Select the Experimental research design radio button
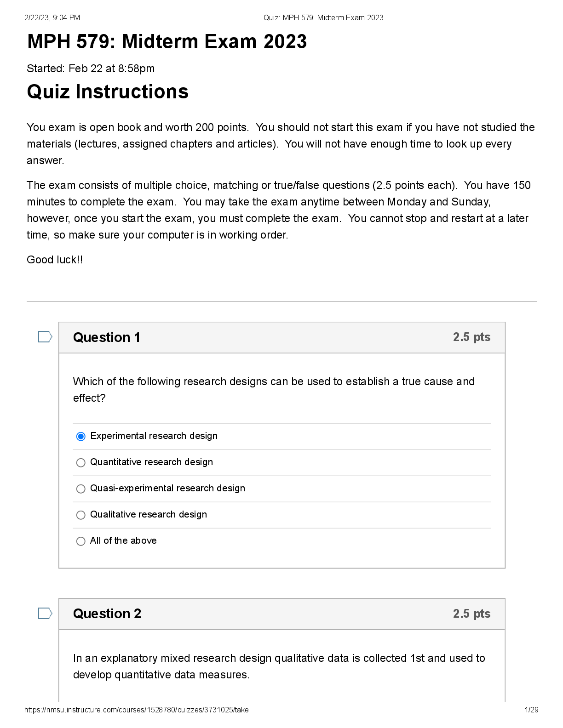The image size is (563, 728). [81, 436]
